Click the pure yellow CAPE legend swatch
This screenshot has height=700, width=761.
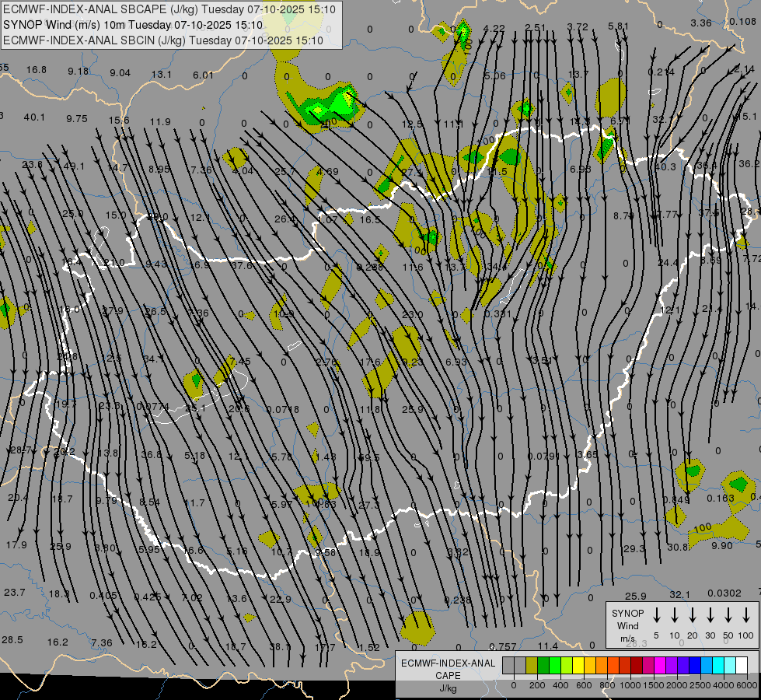(578, 665)
